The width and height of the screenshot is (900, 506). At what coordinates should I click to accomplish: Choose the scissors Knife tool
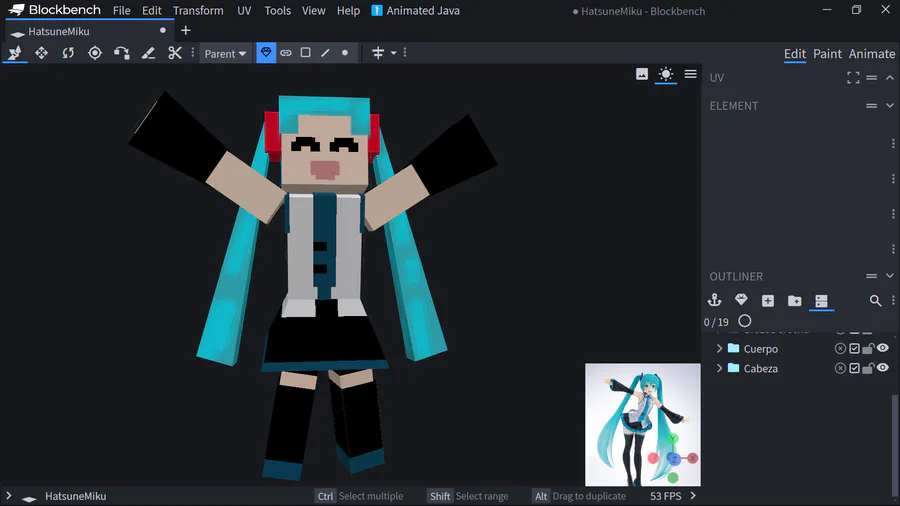[174, 53]
